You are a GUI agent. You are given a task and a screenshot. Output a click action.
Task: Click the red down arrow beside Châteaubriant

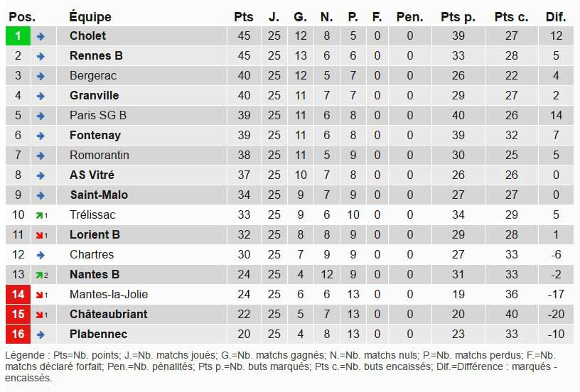point(40,315)
